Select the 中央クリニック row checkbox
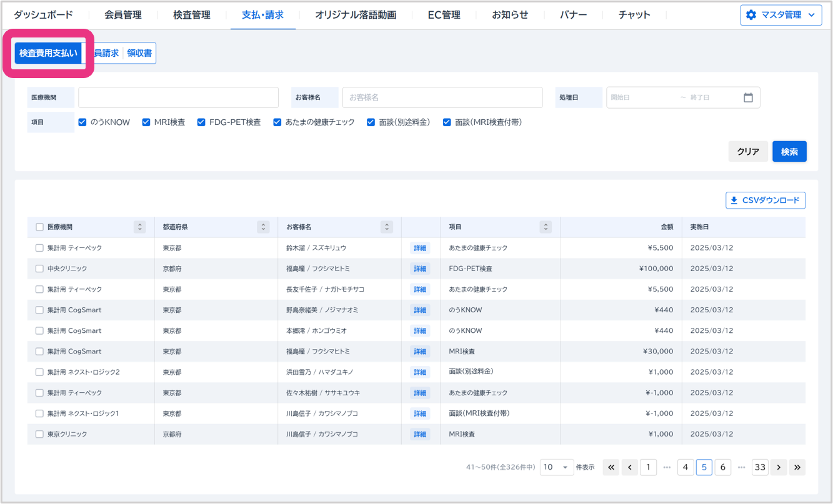This screenshot has height=504, width=833. [x=39, y=269]
